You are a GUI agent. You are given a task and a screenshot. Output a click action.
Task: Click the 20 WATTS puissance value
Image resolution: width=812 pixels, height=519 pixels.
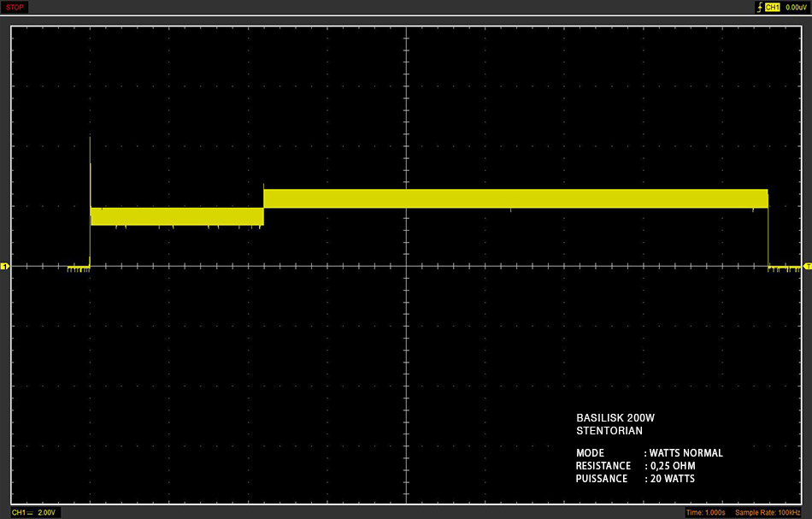(x=672, y=479)
